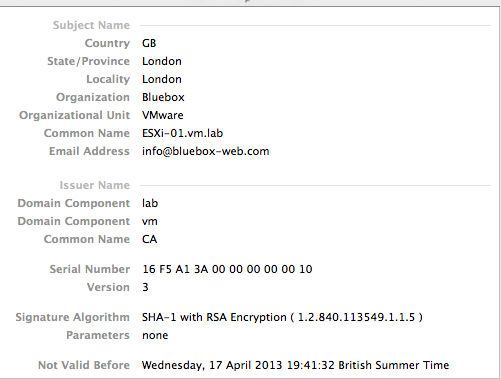Select the Signature Algorithm label
This screenshot has width=501, height=379.
click(72, 317)
